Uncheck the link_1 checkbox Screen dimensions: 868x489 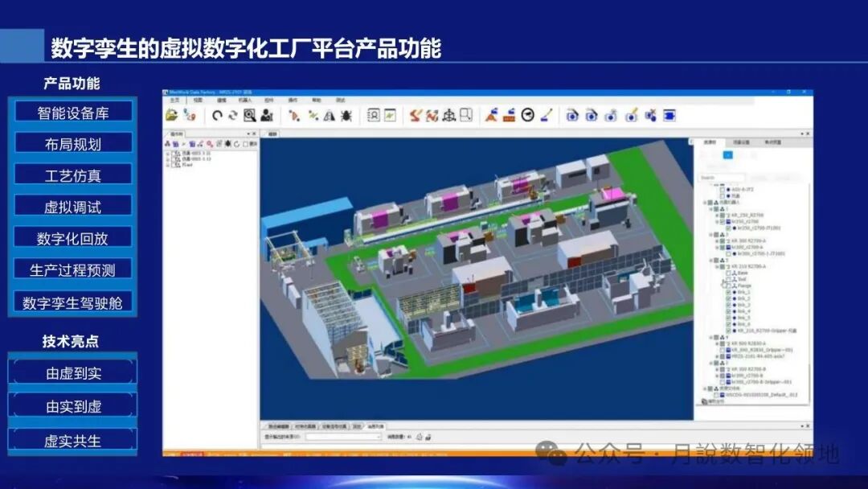(x=728, y=293)
